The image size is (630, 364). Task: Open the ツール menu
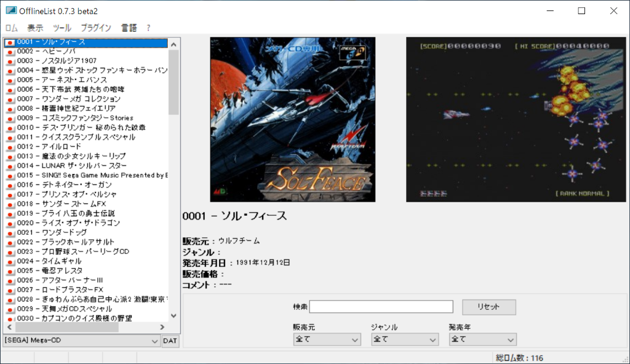(62, 28)
